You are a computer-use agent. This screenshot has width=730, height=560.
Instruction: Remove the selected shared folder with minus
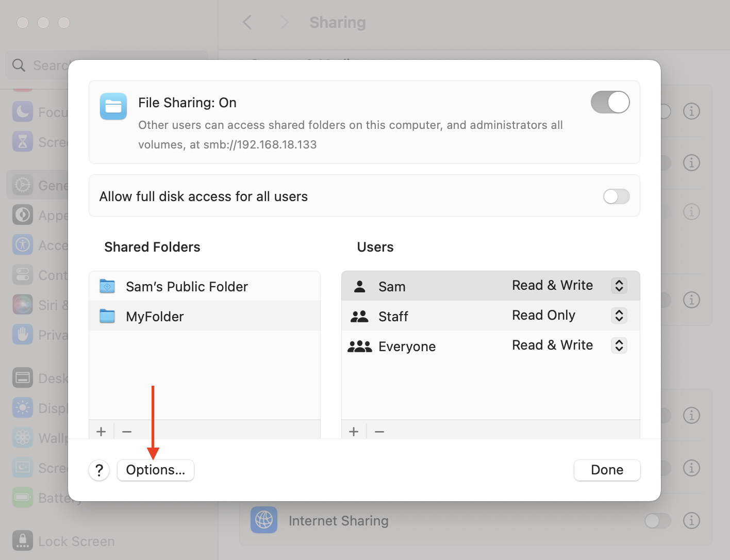point(127,431)
